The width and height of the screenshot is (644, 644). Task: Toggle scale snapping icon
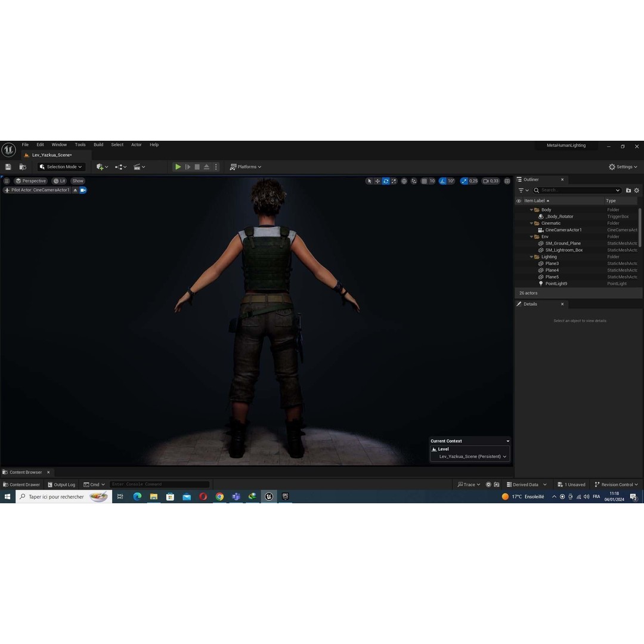pos(464,181)
